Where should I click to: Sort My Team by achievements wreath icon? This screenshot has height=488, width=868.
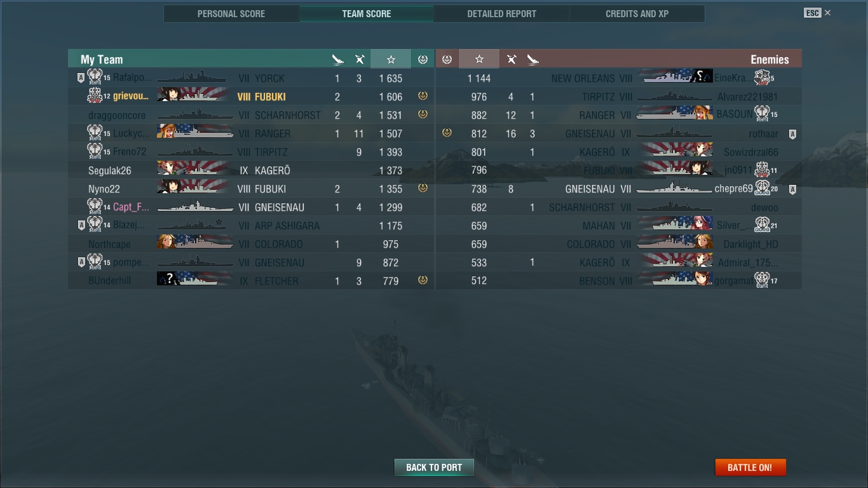click(x=423, y=59)
